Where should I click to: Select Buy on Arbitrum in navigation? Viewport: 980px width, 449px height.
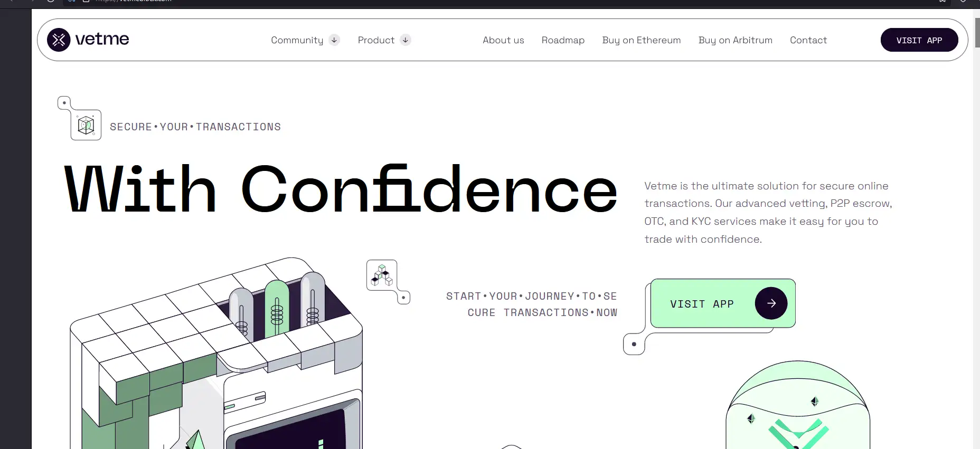click(x=735, y=40)
